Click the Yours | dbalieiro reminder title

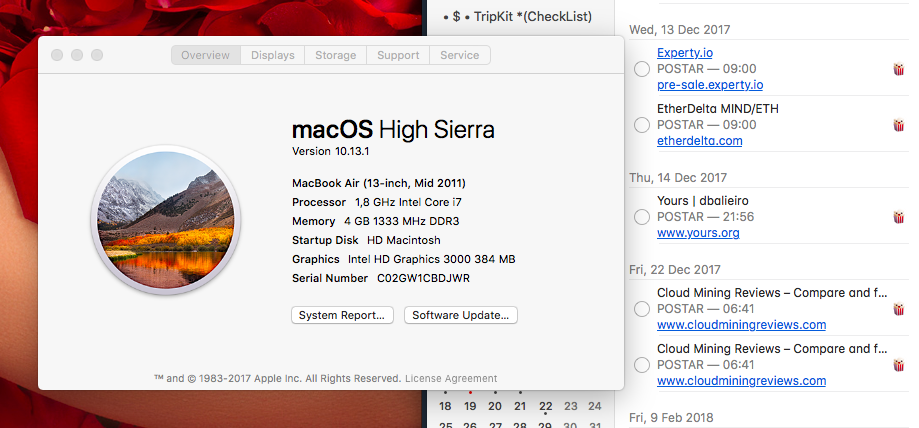703,201
